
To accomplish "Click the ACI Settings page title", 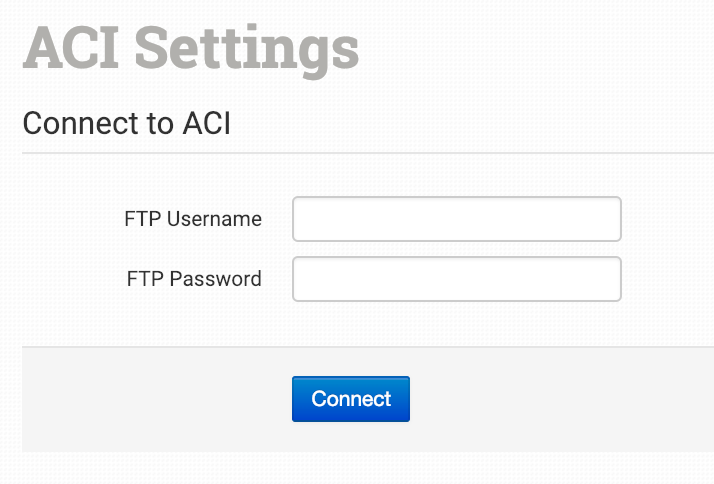I will point(190,47).
